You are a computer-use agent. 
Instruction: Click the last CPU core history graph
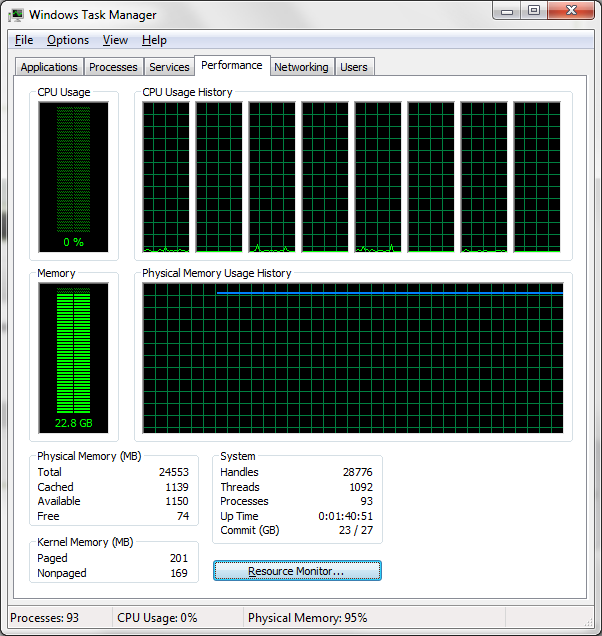[537, 177]
